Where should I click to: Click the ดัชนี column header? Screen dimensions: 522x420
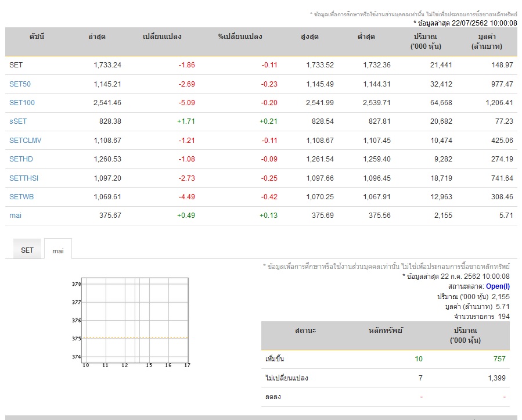pos(37,37)
